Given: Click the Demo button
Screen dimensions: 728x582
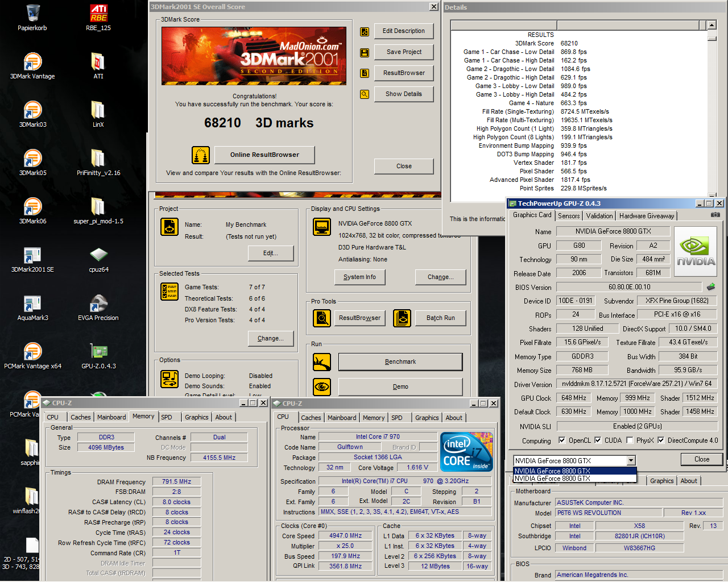Looking at the screenshot, I should tap(400, 387).
